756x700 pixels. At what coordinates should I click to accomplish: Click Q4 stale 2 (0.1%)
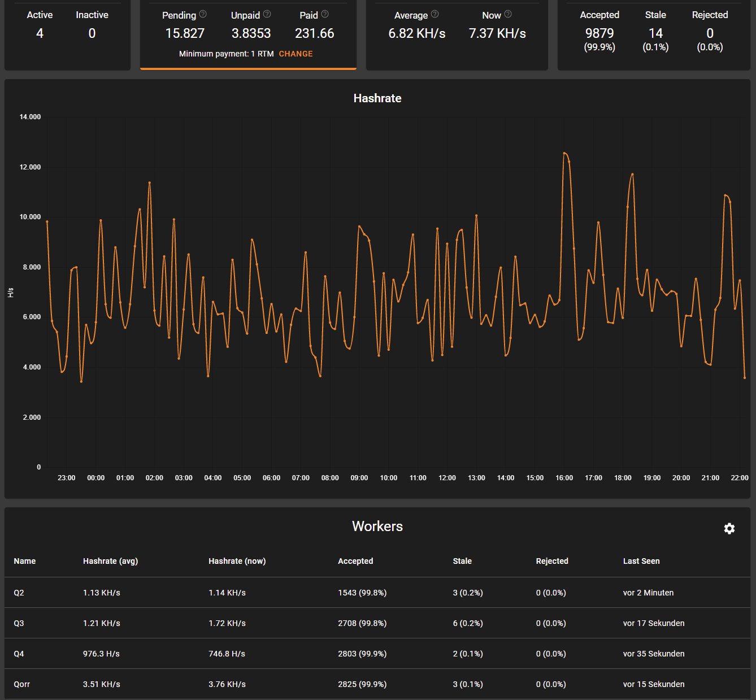(x=468, y=654)
